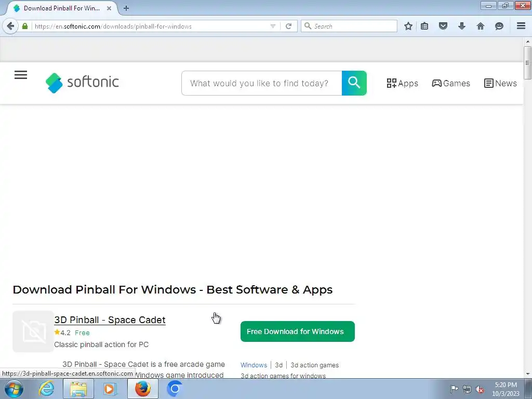Click the Softonic logo

pos(82,83)
